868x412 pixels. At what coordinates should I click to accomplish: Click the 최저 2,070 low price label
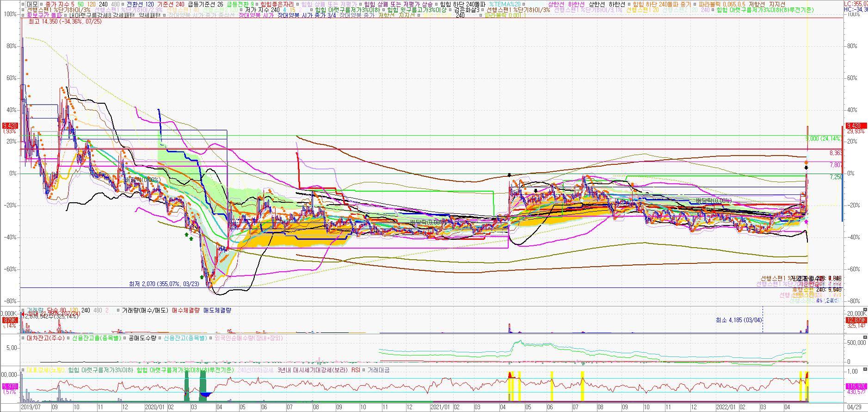[164, 284]
